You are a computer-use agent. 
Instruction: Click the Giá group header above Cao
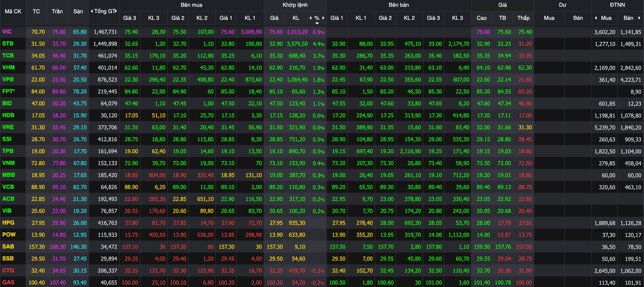[502, 5]
